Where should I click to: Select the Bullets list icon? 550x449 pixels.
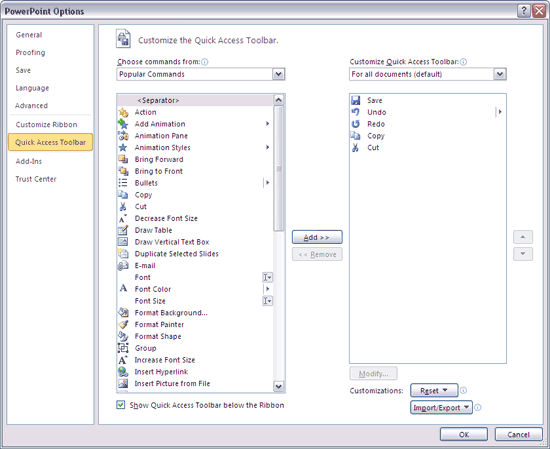point(123,183)
